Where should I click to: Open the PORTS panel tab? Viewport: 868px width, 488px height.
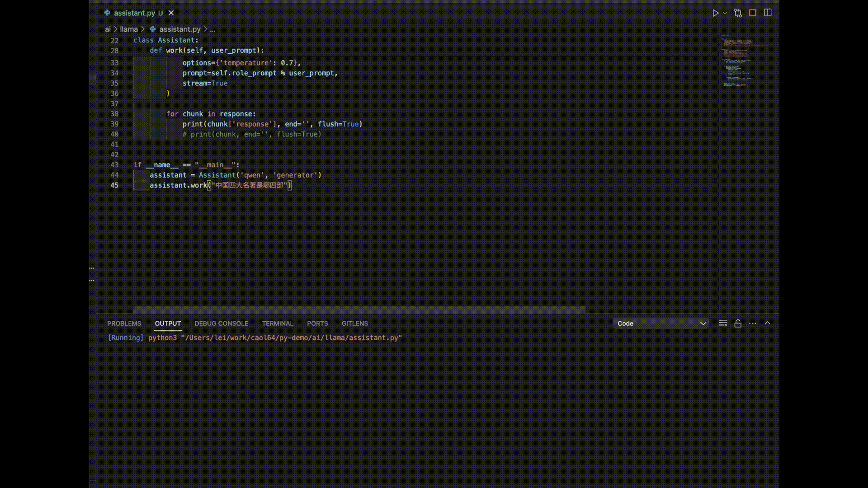click(x=317, y=324)
